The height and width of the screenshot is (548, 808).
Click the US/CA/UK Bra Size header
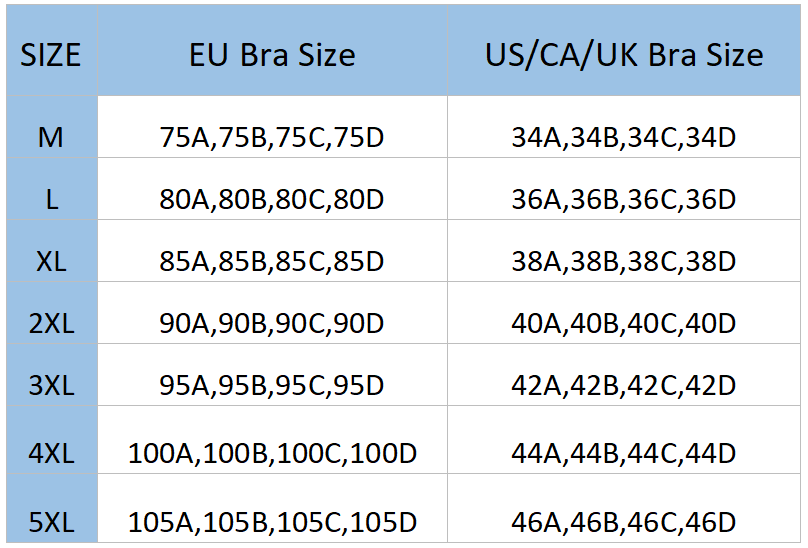tap(624, 55)
